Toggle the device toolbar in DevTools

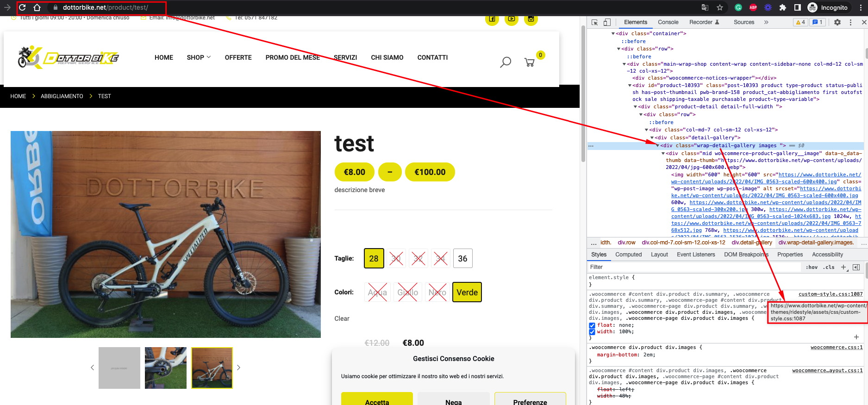[607, 22]
